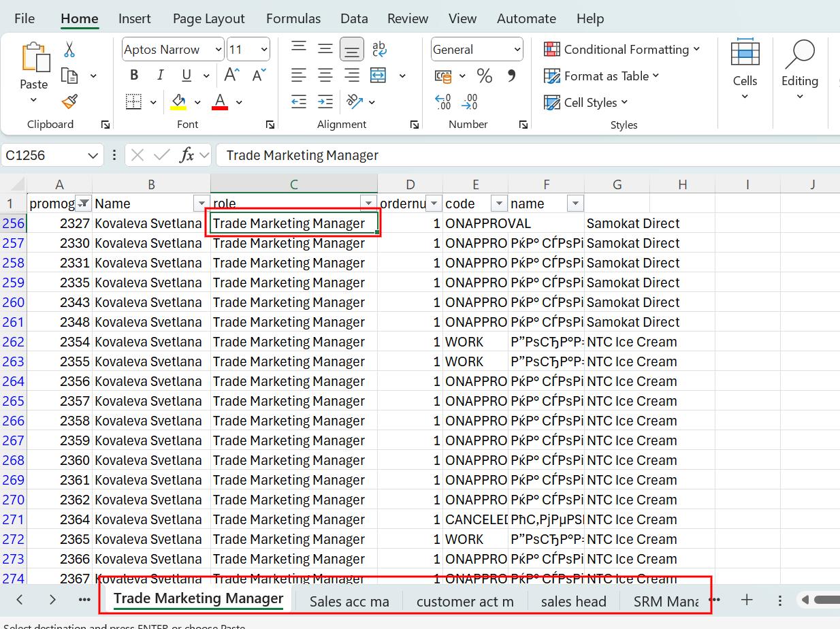Viewport: 840px width, 629px height.
Task: Click formula bar Enter checkmark icon
Action: tap(162, 155)
